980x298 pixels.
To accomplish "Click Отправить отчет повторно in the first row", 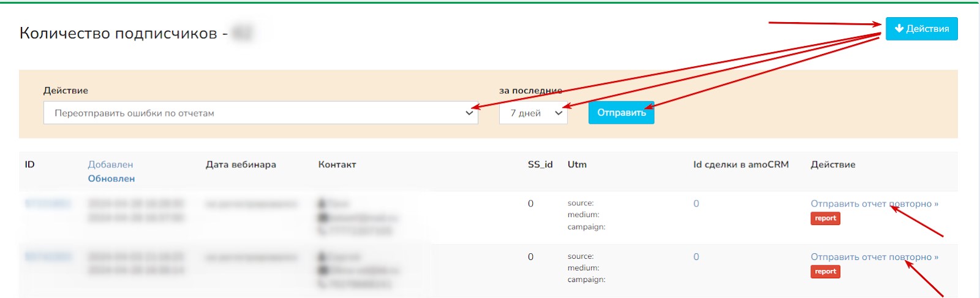I will tap(874, 204).
